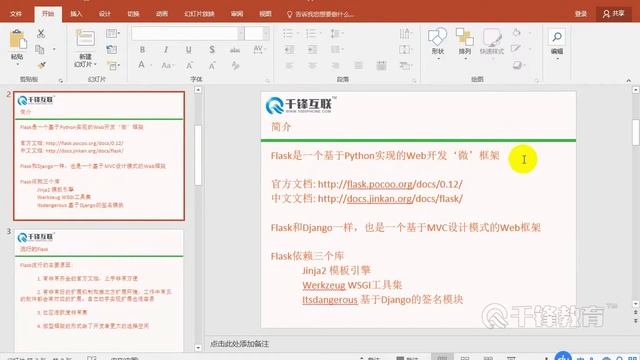Decrease font size with the smaller A icon

[x=212, y=65]
